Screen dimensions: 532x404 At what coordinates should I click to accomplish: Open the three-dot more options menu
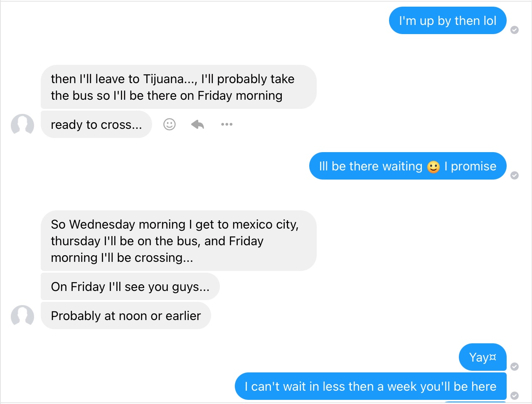[227, 124]
